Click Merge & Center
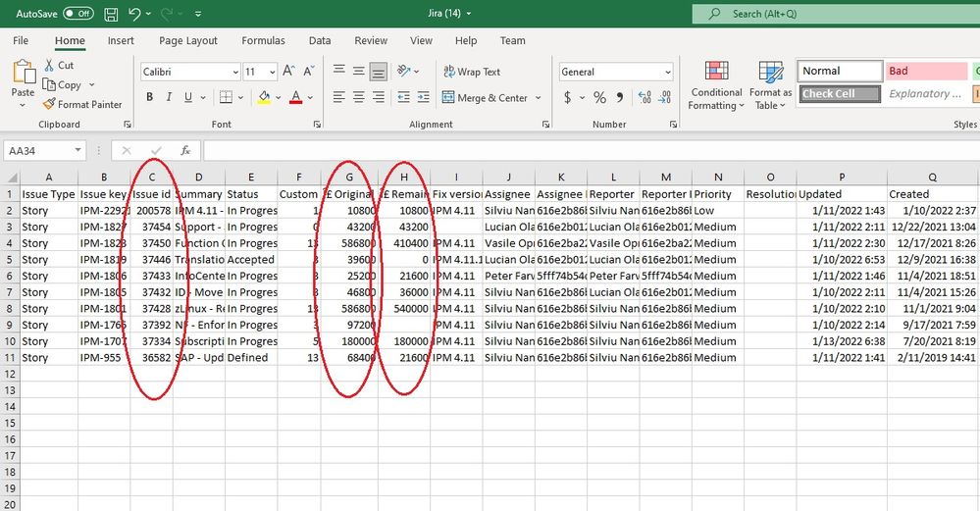Image resolution: width=980 pixels, height=511 pixels. 485,97
